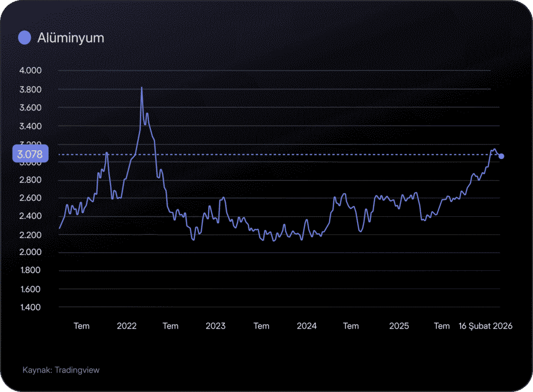
Task: Click the Kaynak: Tradingview source text
Action: point(61,370)
